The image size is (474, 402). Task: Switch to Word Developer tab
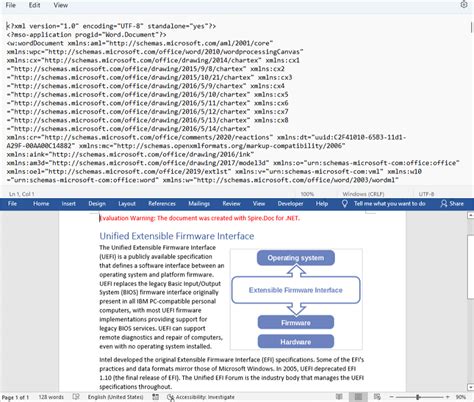[290, 204]
